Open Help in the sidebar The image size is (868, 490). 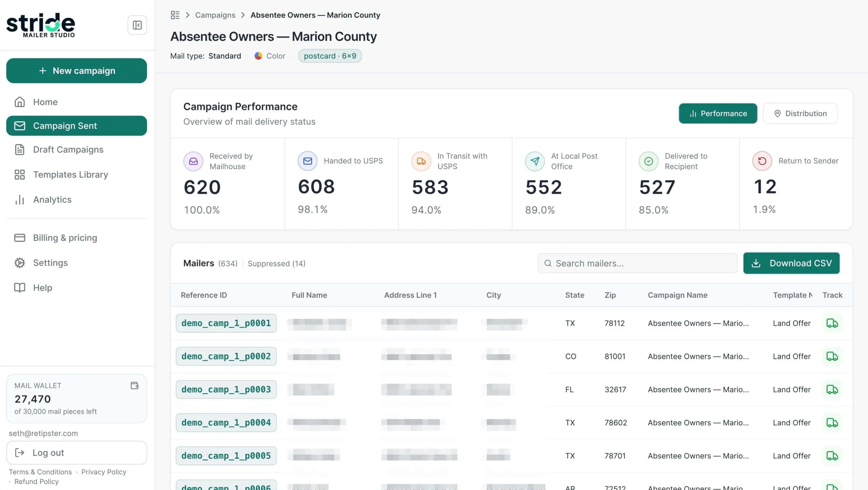coord(77,288)
